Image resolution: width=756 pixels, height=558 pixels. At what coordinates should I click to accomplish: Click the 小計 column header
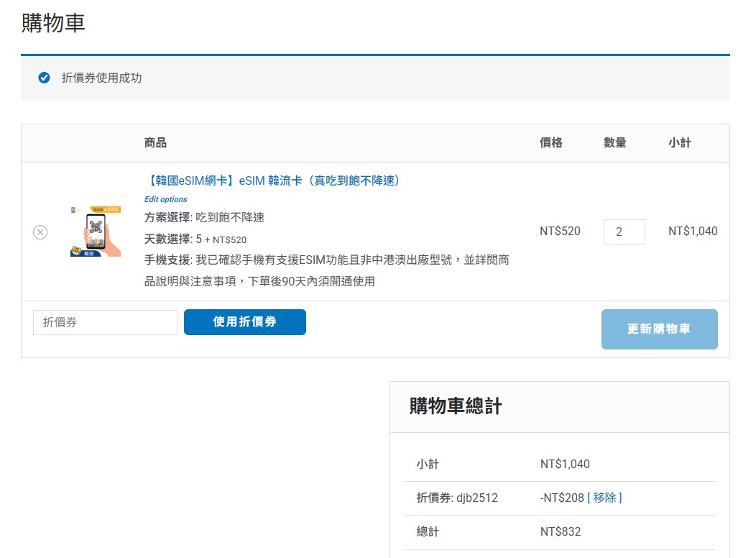coord(680,142)
